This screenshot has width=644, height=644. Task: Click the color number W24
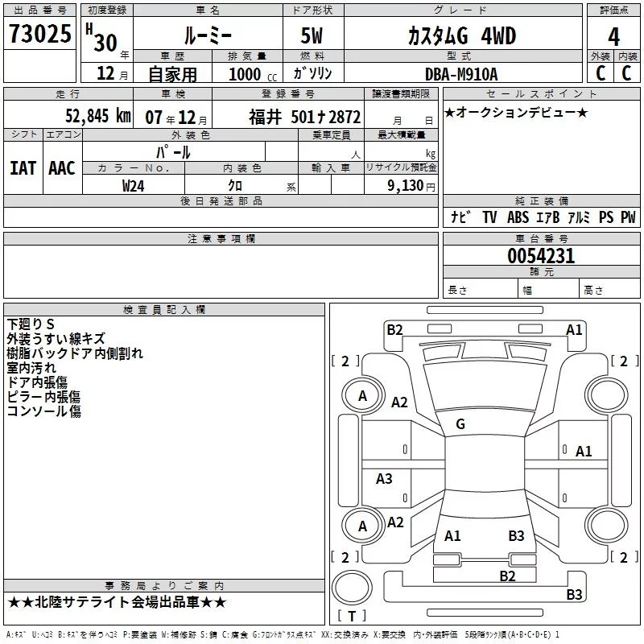134,186
